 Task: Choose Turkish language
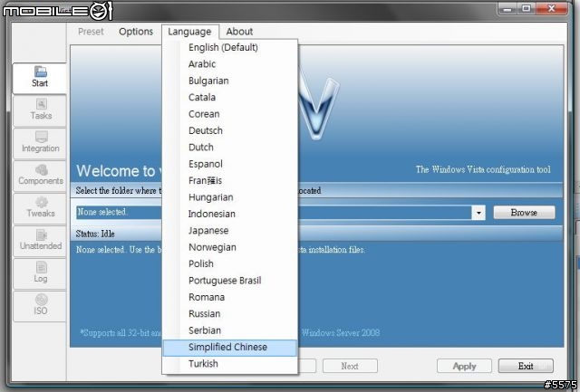point(229,364)
